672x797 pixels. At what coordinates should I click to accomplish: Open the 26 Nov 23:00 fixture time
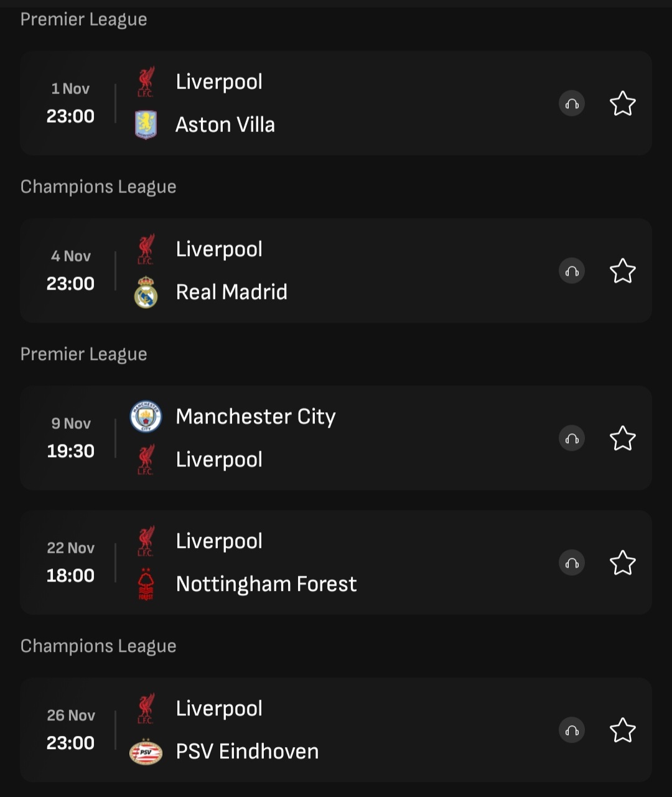[x=70, y=729]
